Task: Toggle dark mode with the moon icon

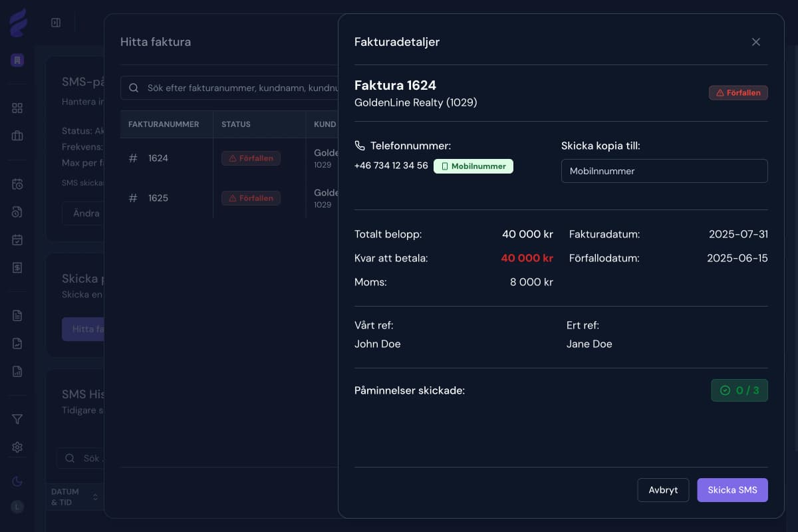Action: (x=17, y=481)
